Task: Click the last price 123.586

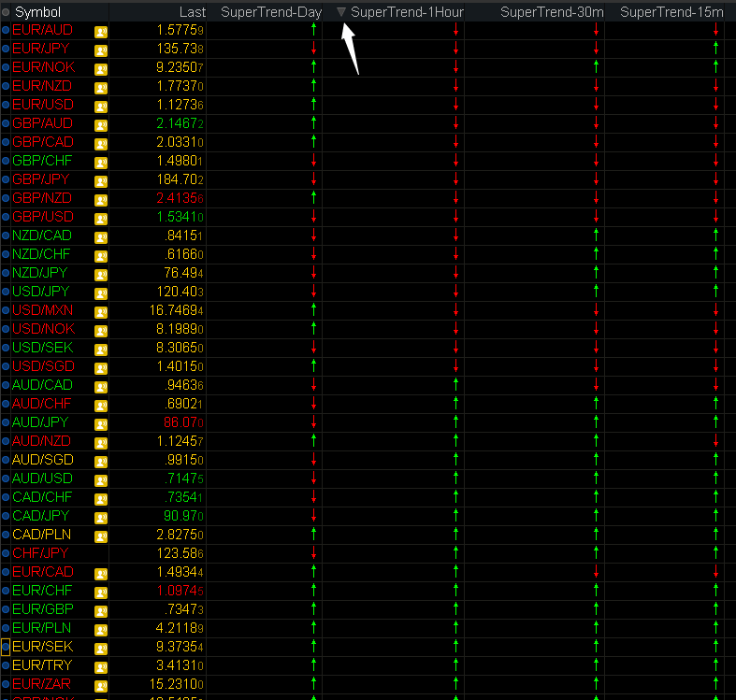Action: pyautogui.click(x=180, y=553)
